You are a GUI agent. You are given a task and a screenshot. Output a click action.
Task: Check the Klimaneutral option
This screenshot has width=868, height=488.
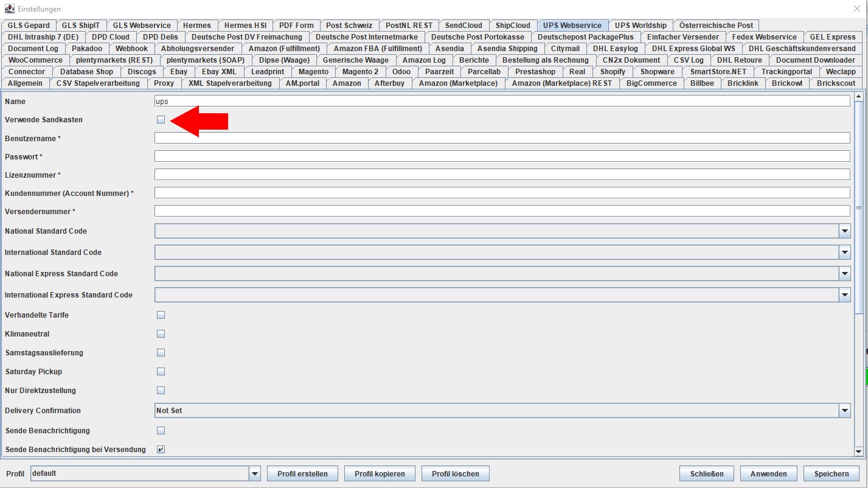click(x=161, y=334)
